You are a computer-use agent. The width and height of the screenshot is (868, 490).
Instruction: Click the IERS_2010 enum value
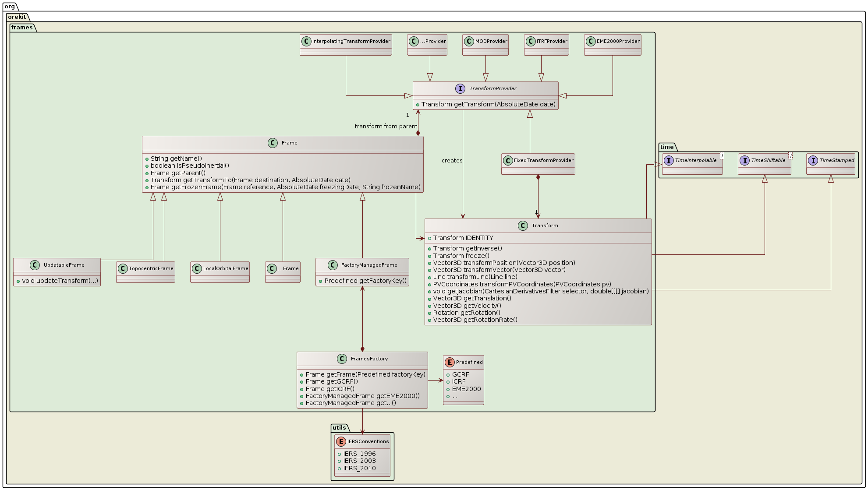[359, 469]
